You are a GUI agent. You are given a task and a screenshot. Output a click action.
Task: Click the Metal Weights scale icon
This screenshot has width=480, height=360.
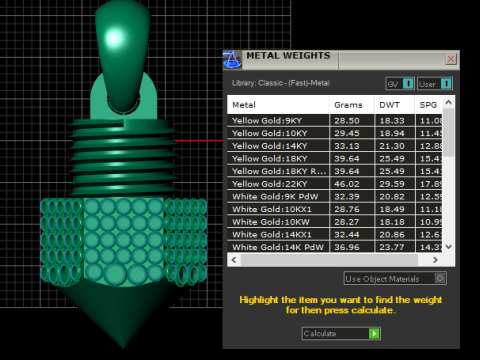coord(232,60)
